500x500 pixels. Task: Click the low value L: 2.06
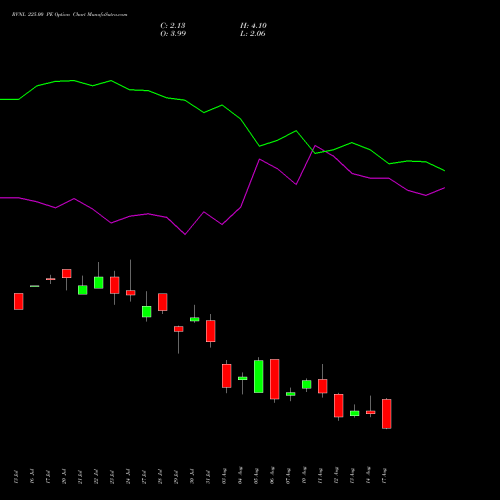click(253, 34)
